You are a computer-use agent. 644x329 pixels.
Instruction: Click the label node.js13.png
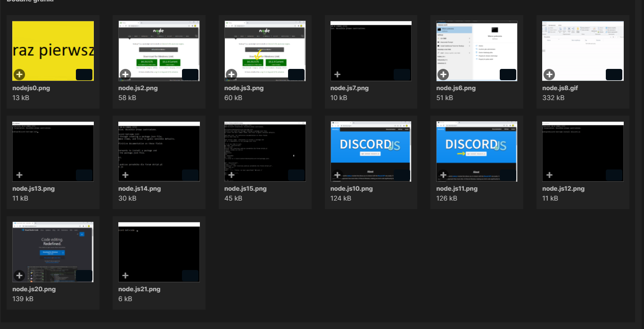point(33,189)
